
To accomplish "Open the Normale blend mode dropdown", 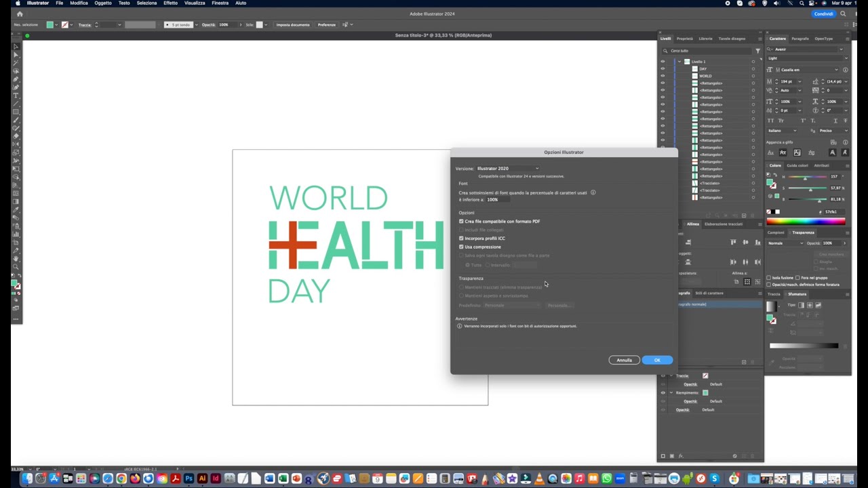I will coord(787,243).
